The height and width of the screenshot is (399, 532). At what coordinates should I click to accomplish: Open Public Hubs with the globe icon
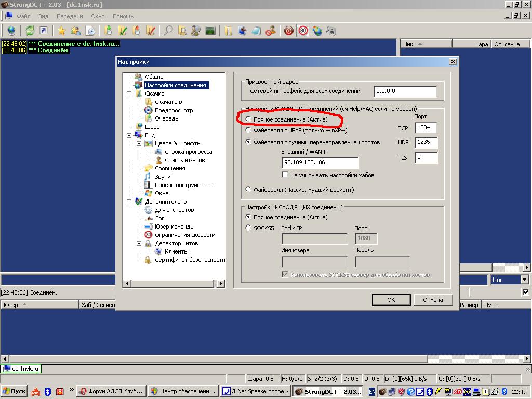(11, 31)
